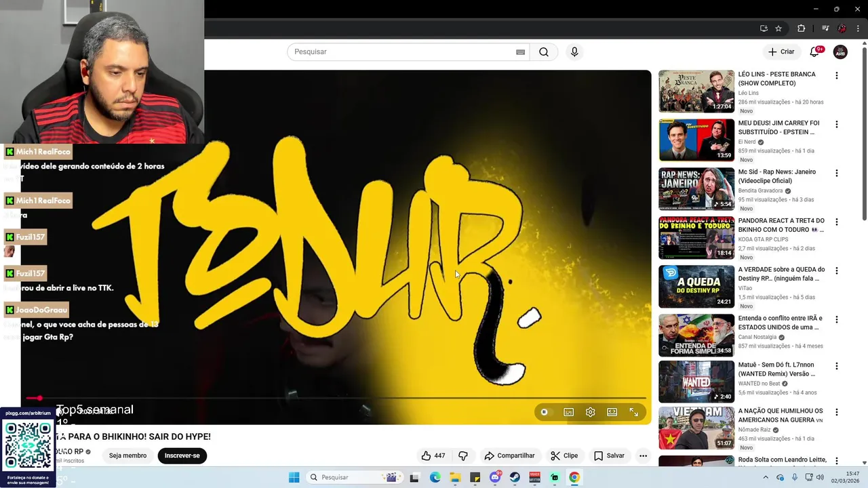The width and height of the screenshot is (868, 488).
Task: Open Voicemeeter from the taskbar
Action: tap(534, 477)
